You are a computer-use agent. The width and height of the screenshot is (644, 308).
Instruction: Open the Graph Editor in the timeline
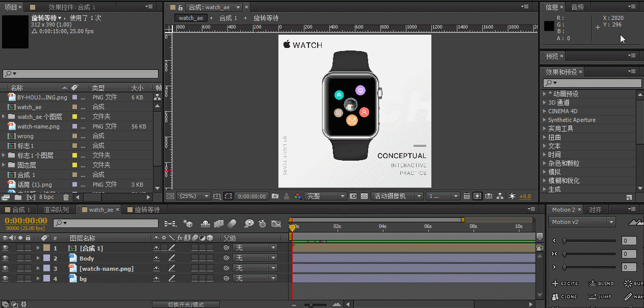point(275,224)
